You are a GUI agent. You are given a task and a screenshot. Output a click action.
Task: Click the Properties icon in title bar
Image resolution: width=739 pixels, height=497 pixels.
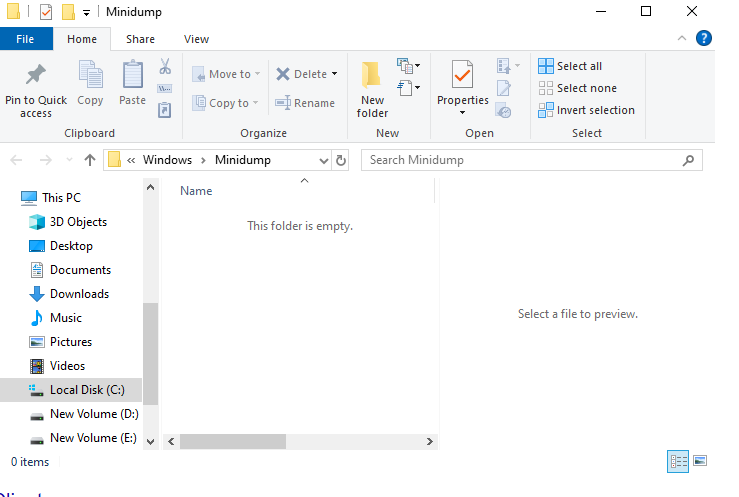(x=46, y=12)
